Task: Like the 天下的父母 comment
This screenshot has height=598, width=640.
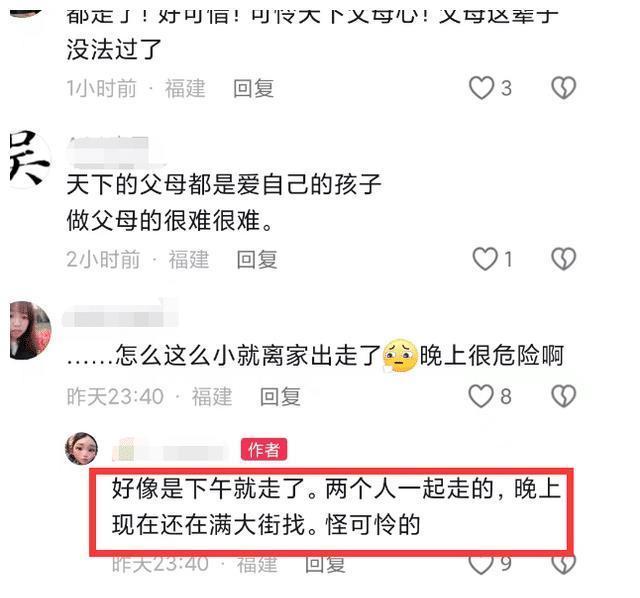Action: point(485,259)
